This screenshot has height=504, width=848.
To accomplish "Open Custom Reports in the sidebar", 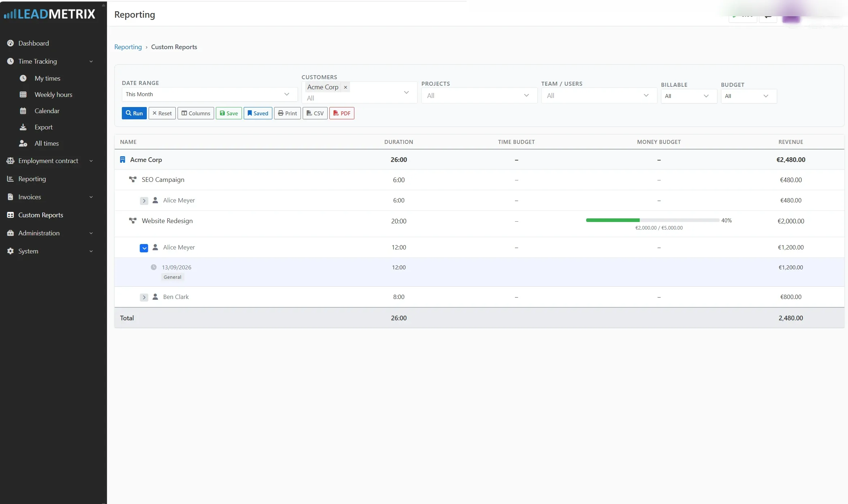I will (41, 215).
